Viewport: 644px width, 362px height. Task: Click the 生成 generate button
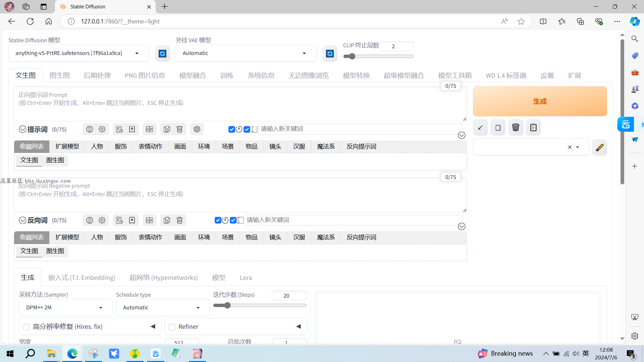tap(540, 101)
